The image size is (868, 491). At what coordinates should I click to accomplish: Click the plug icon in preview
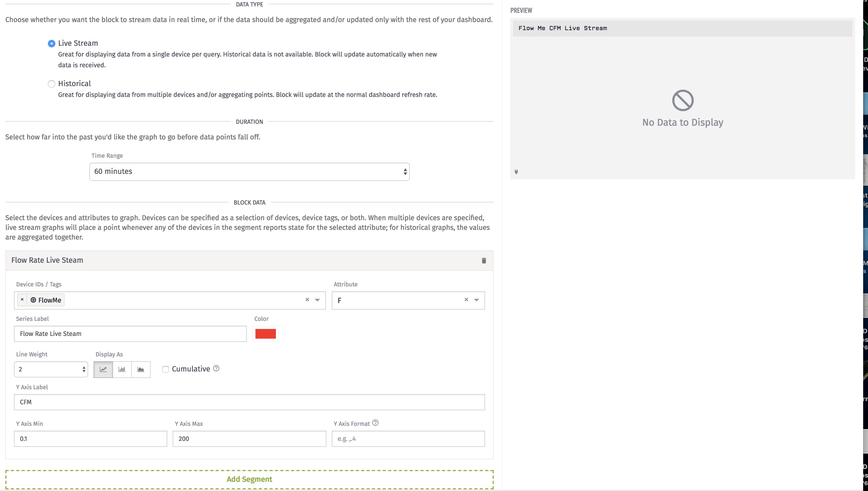click(516, 172)
